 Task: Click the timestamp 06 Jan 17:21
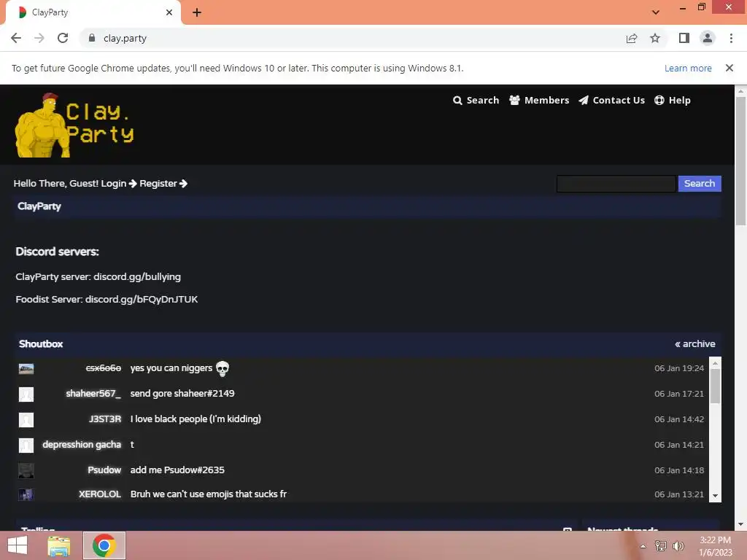(679, 394)
